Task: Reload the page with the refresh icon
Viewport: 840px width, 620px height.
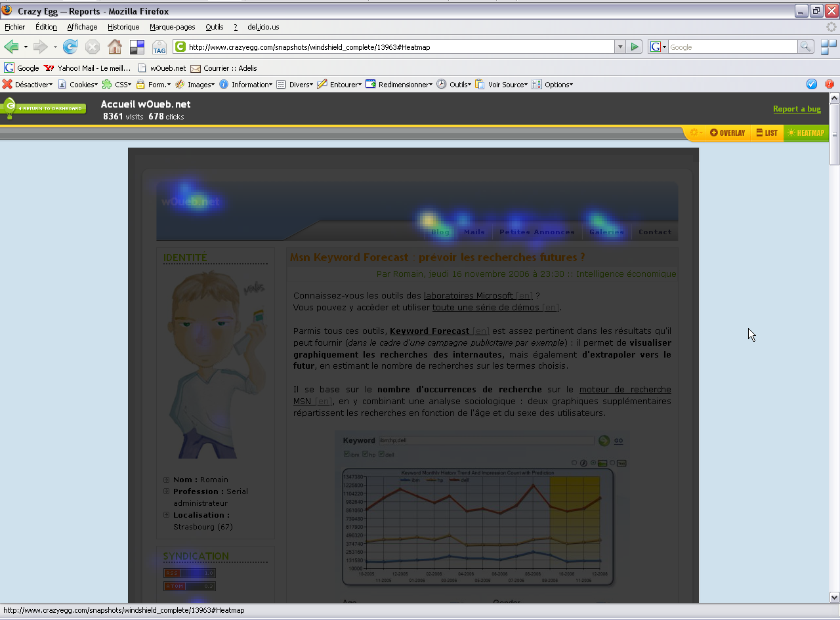Action: pyautogui.click(x=70, y=47)
